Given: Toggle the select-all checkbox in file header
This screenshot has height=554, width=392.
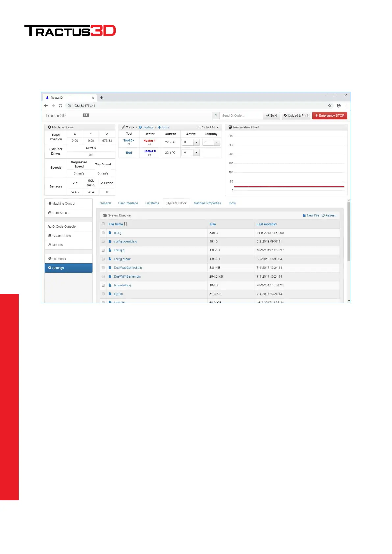Looking at the screenshot, I should [x=103, y=224].
